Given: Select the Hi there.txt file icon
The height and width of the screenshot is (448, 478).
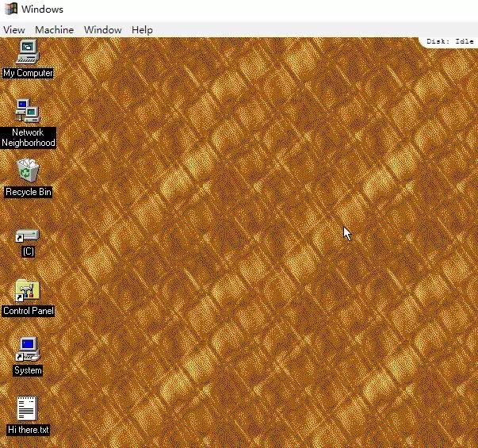Looking at the screenshot, I should [28, 408].
